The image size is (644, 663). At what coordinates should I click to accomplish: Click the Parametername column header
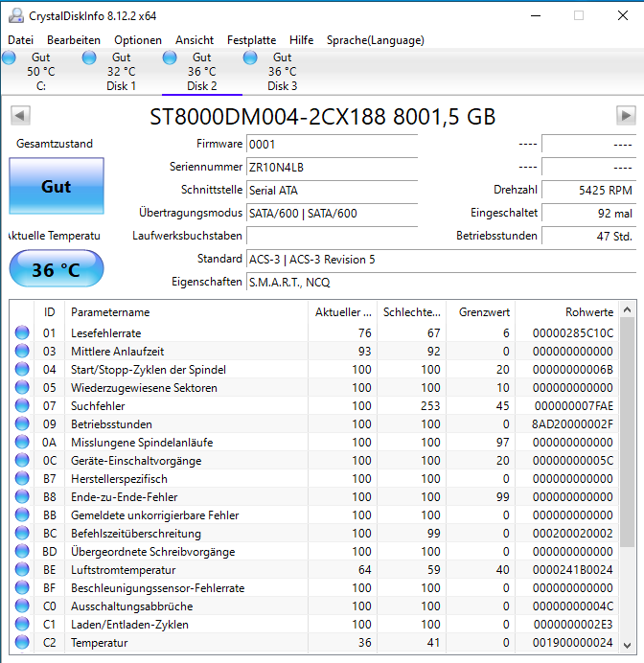[x=187, y=312]
